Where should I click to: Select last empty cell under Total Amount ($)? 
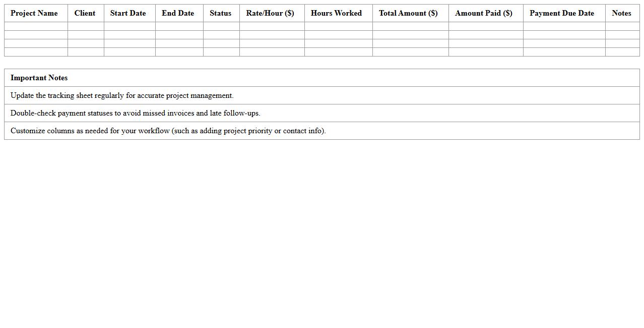tap(410, 52)
